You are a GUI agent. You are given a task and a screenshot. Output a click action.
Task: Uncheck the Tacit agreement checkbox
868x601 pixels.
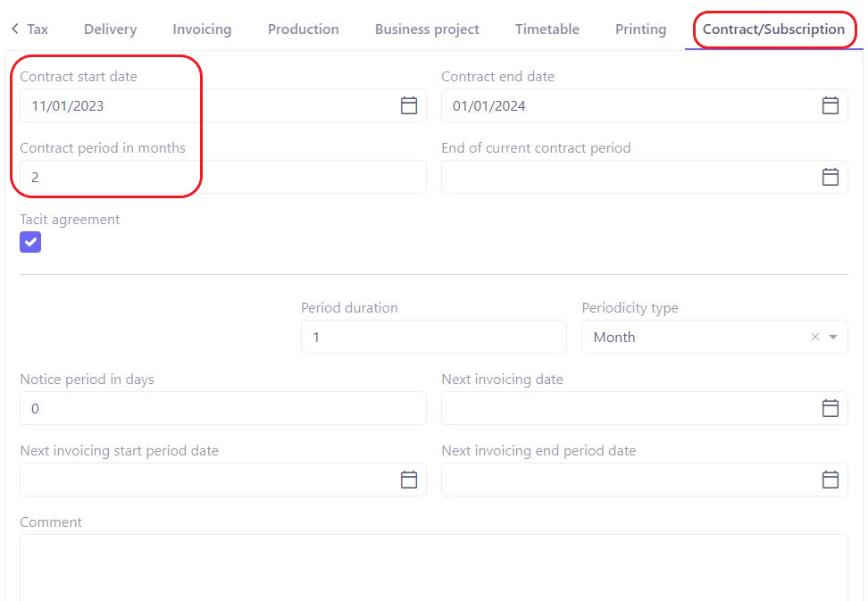click(30, 242)
